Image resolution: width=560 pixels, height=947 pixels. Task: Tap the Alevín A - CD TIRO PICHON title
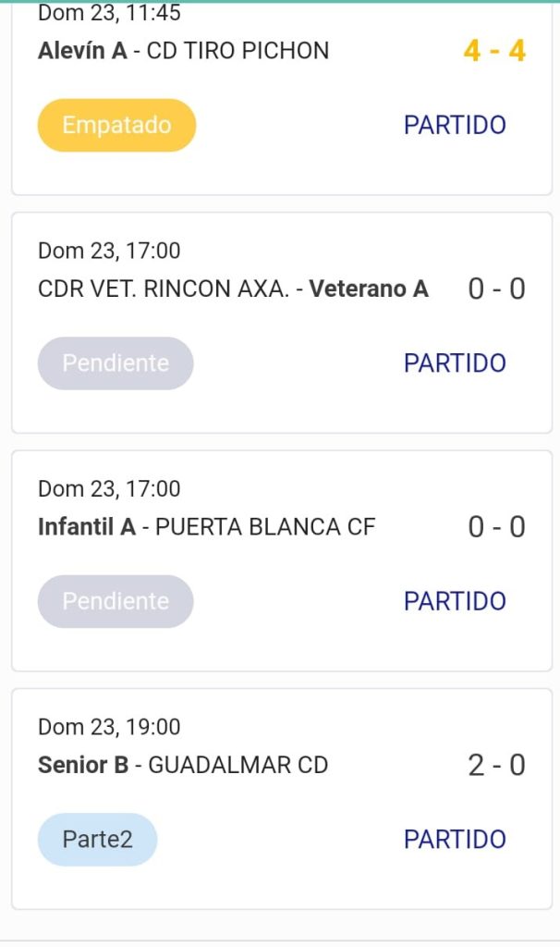pos(184,50)
